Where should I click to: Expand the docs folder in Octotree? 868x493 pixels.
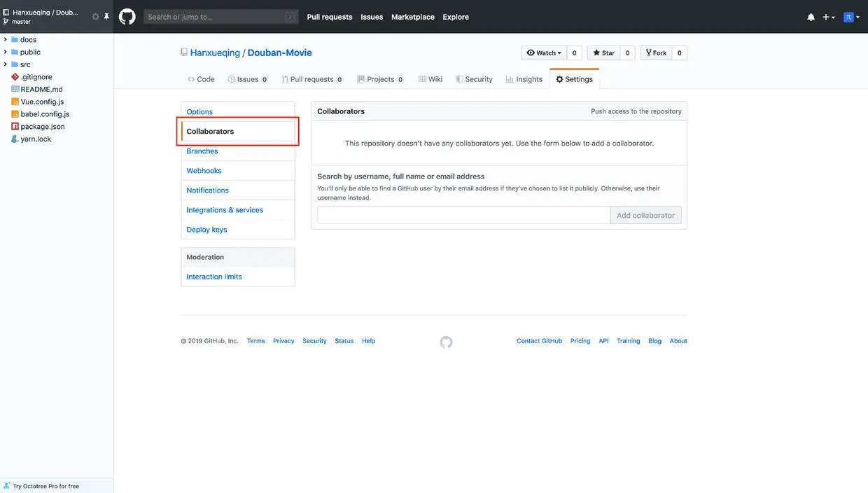pyautogui.click(x=6, y=40)
